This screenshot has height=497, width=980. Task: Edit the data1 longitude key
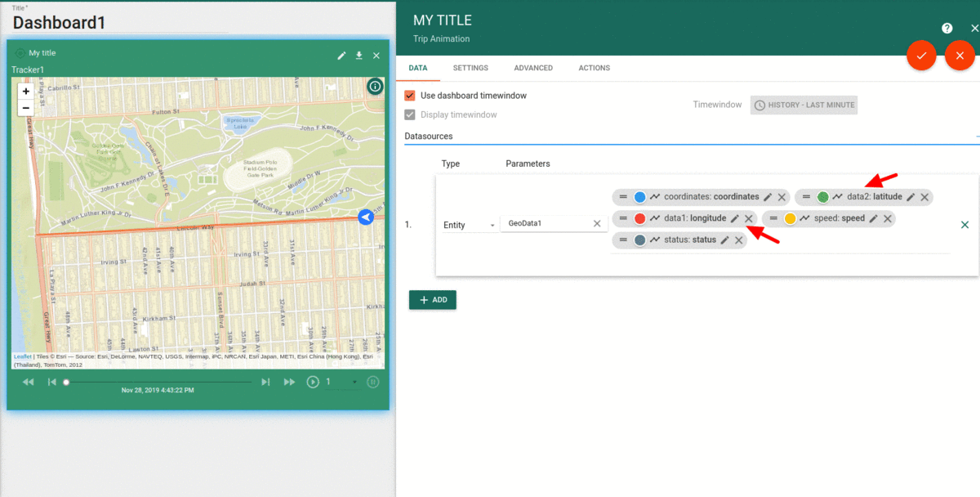pyautogui.click(x=734, y=218)
